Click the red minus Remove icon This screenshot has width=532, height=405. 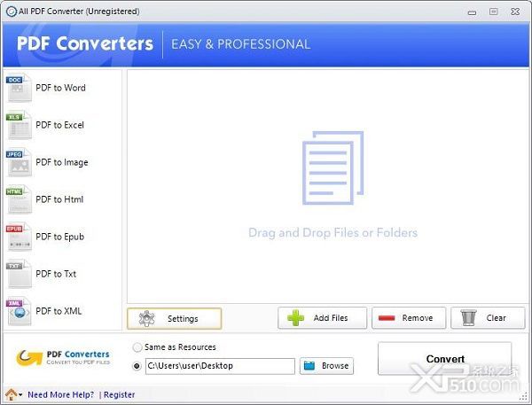387,318
